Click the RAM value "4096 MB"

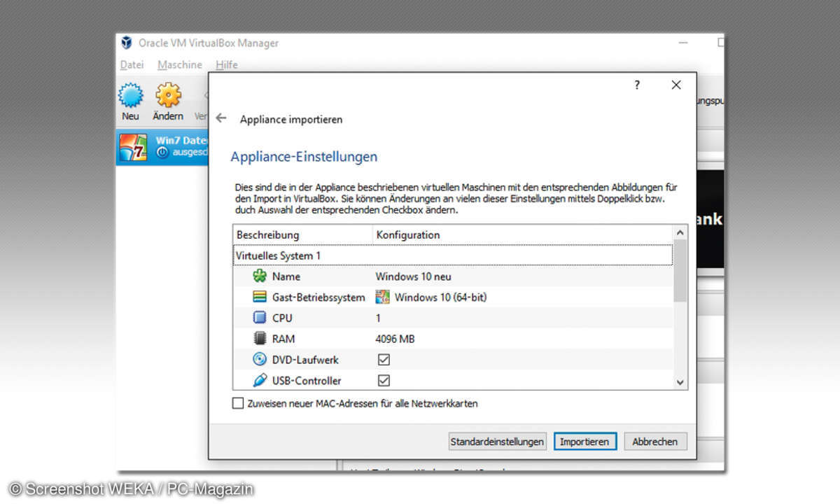[395, 339]
